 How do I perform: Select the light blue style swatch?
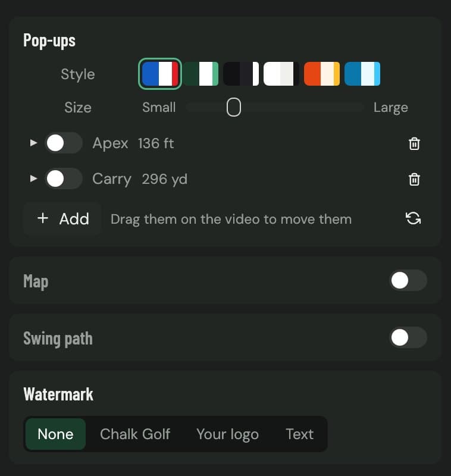pyautogui.click(x=362, y=74)
